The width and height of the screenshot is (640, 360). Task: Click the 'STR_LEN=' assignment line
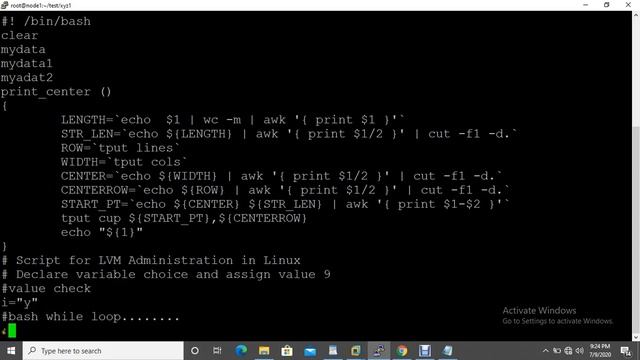tap(289, 134)
